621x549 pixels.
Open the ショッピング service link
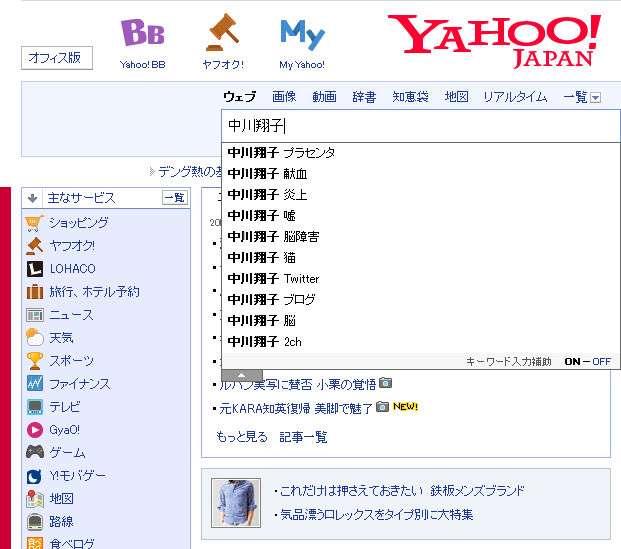[x=78, y=223]
